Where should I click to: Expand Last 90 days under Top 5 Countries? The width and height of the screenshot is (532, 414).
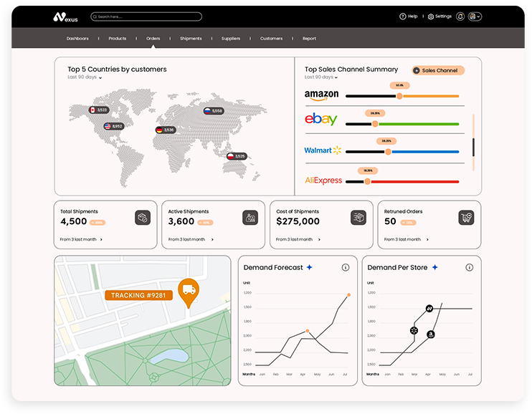85,77
